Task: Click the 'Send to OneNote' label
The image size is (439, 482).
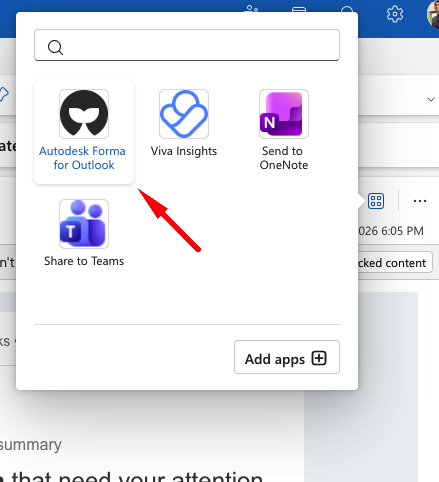Action: pos(284,158)
